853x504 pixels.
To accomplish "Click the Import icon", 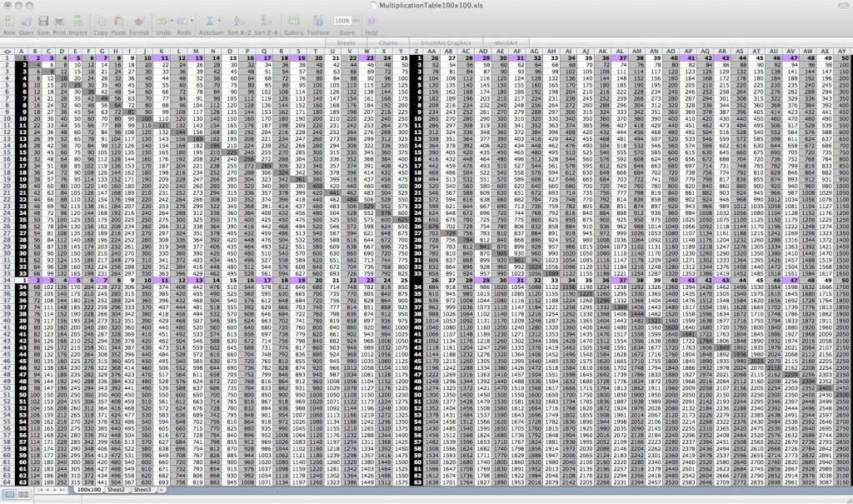I will click(x=77, y=21).
